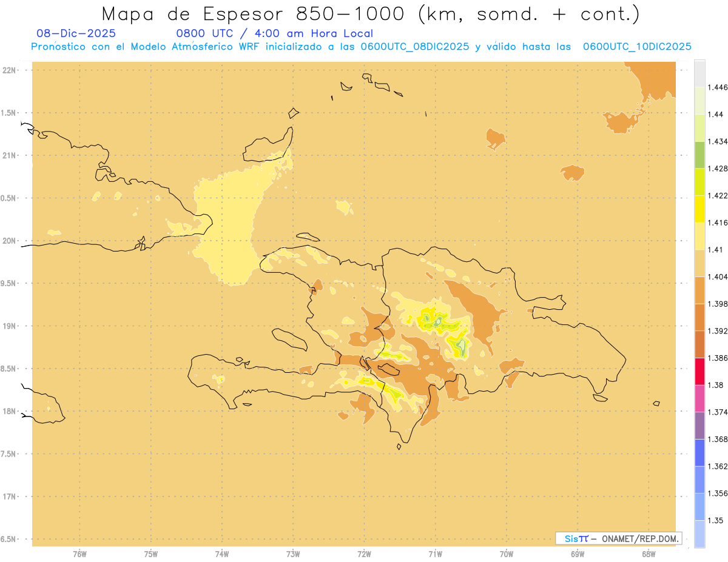
Task: Click the colorbar value '1.41'
Action: [x=716, y=250]
